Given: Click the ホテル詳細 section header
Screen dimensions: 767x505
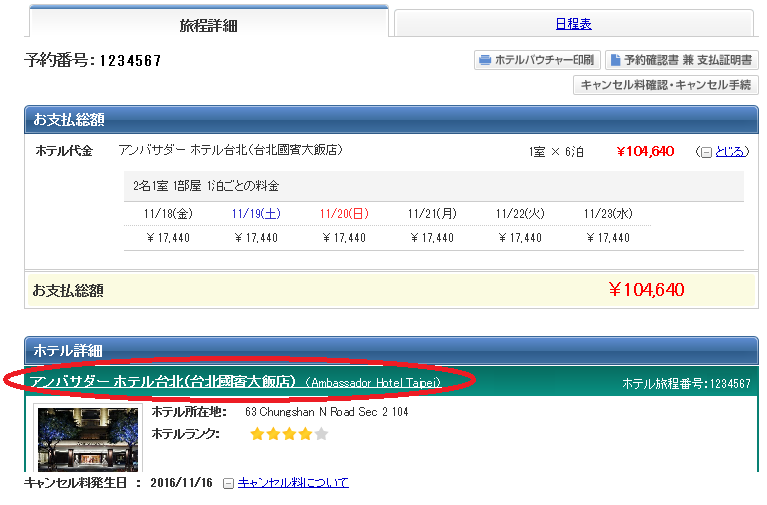Looking at the screenshot, I should click(x=391, y=350).
